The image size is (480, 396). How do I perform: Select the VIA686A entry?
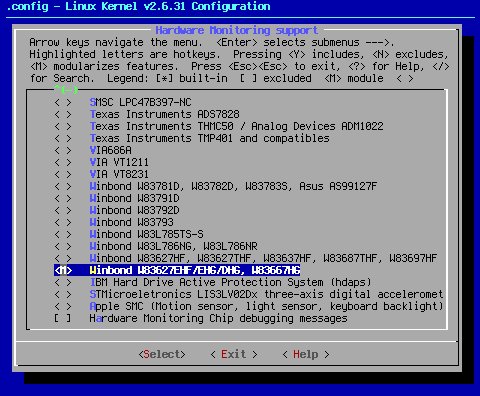point(111,150)
